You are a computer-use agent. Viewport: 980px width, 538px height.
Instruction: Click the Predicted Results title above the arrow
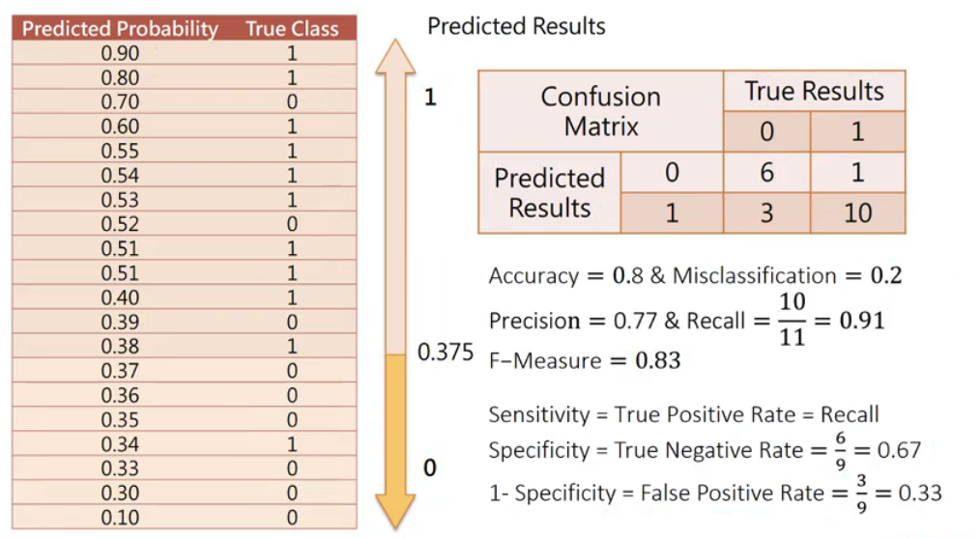516,26
